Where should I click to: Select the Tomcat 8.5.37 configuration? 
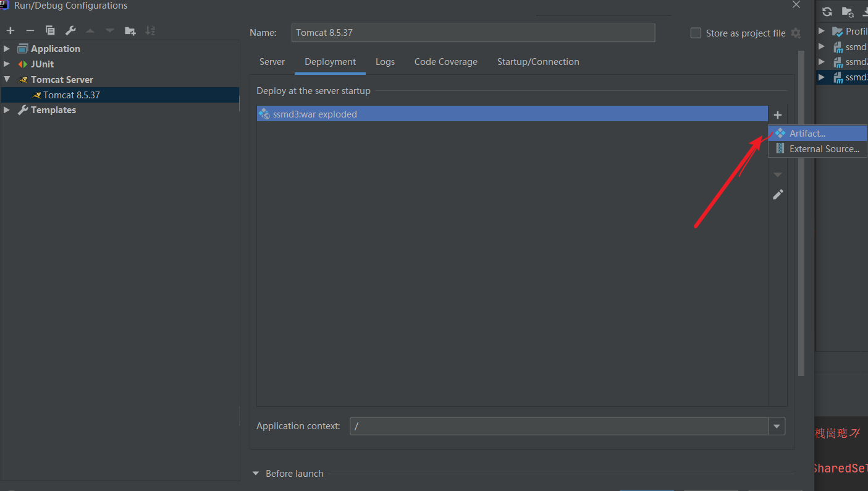click(120, 95)
